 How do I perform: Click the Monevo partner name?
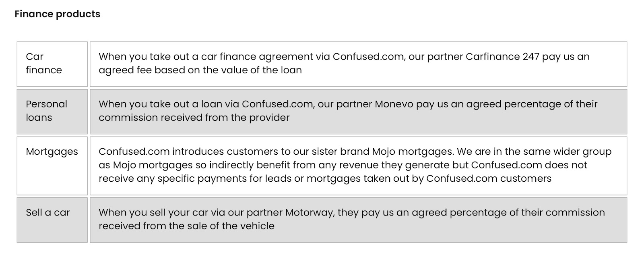click(x=394, y=104)
